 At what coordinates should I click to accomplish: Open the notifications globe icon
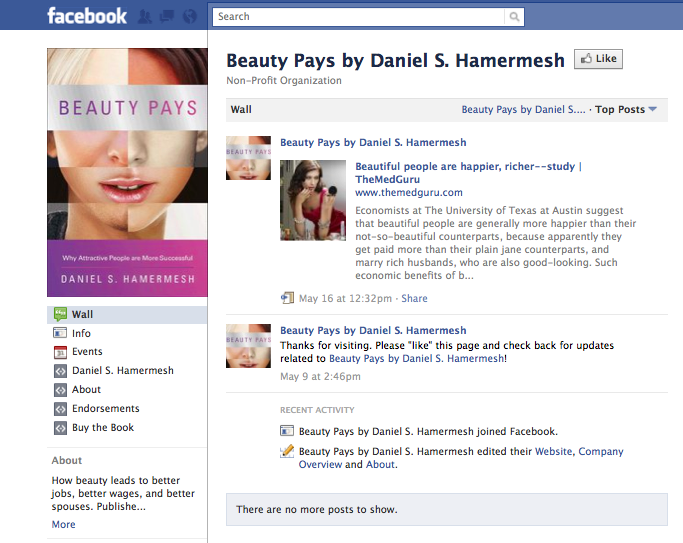coord(189,17)
